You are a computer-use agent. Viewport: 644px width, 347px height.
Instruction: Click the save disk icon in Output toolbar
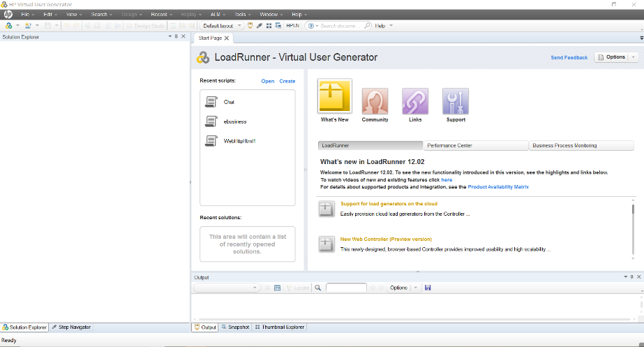click(428, 288)
